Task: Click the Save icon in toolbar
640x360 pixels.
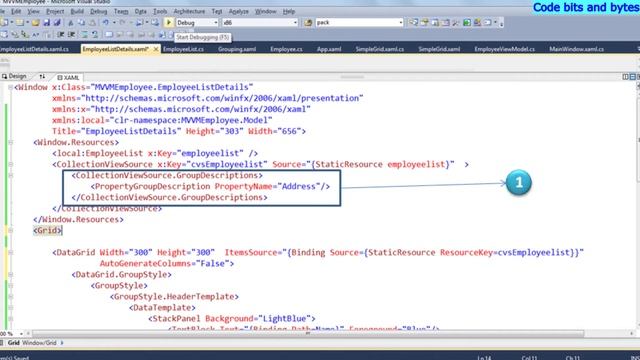Action: (47, 22)
